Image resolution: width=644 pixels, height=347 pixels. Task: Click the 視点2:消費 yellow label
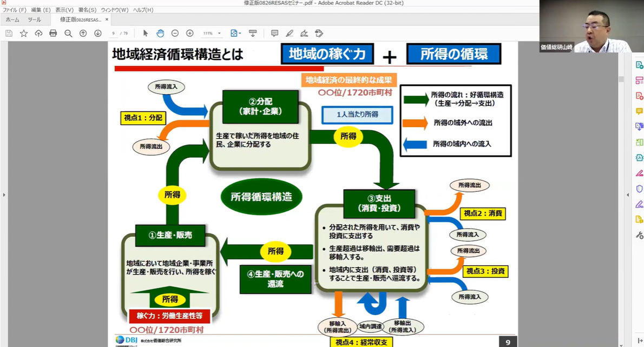pos(483,213)
